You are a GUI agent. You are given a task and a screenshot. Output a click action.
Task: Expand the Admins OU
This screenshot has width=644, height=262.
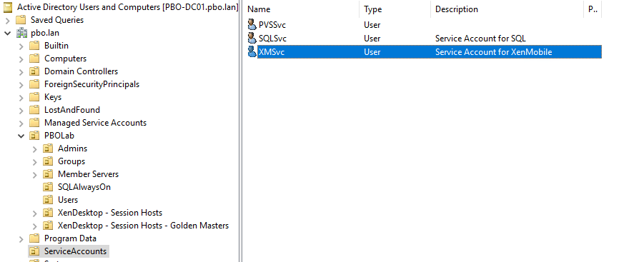coord(35,148)
